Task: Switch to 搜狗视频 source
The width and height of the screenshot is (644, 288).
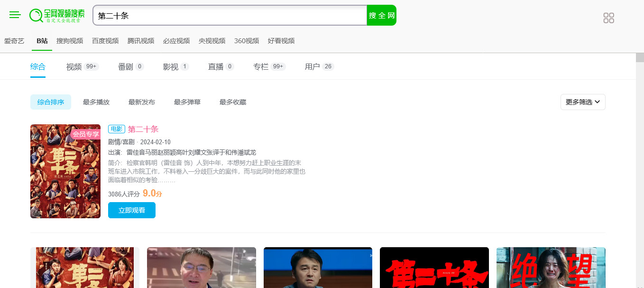Action: pos(70,41)
